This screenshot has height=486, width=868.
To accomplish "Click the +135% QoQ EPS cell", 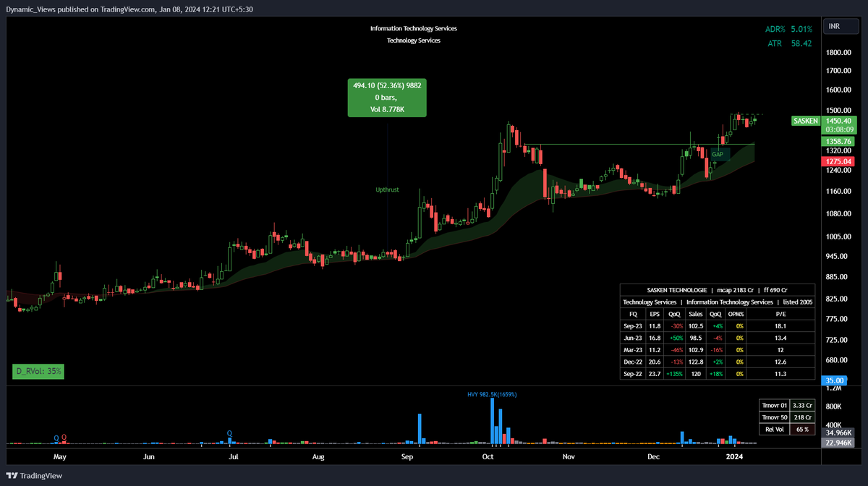I will [674, 374].
